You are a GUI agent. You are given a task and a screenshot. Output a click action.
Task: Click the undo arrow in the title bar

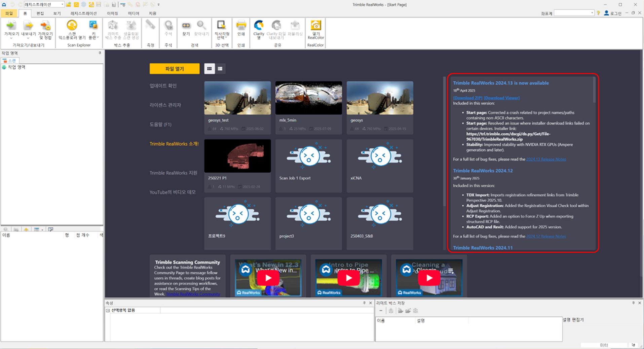click(x=13, y=4)
